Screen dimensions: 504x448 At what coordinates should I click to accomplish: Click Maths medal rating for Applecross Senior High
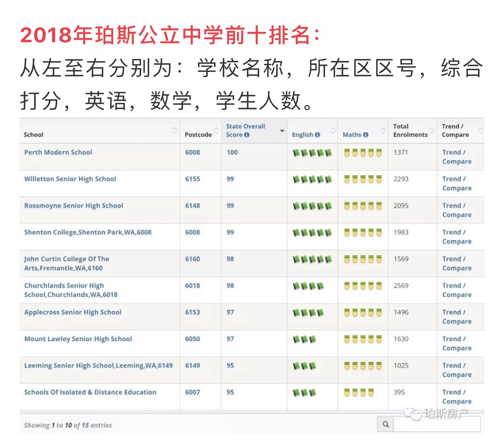pyautogui.click(x=363, y=313)
